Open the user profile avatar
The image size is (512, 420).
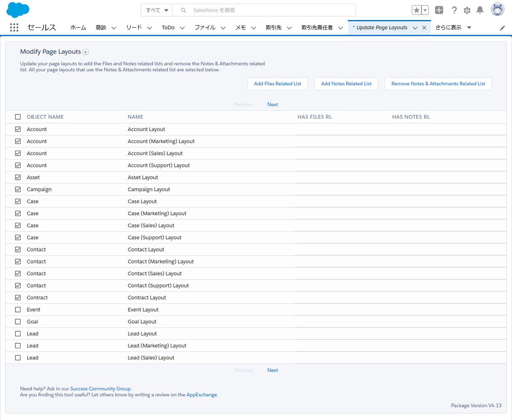[497, 9]
